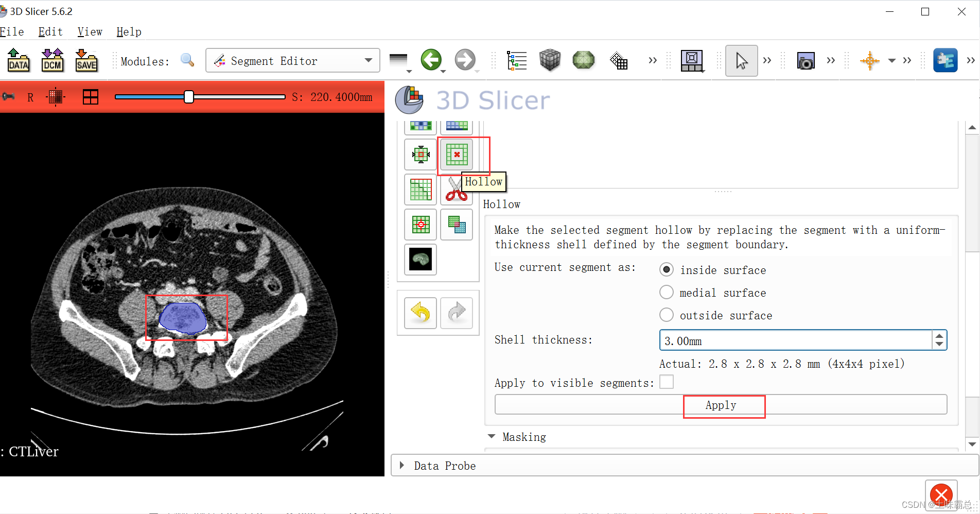Open the Segment Editor module dropdown
The height and width of the screenshot is (514, 980).
[x=292, y=61]
